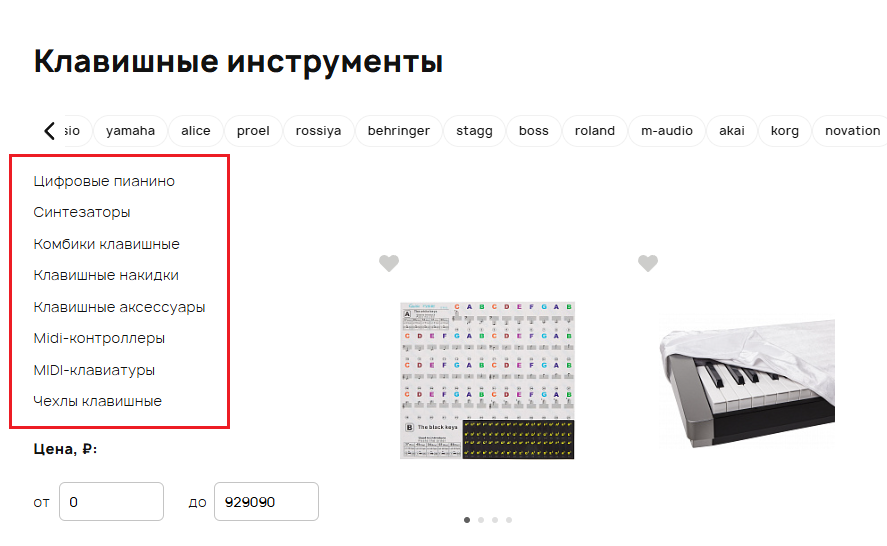Image resolution: width=887 pixels, height=546 pixels.
Task: Open the piano key stickers product image
Action: (x=487, y=380)
